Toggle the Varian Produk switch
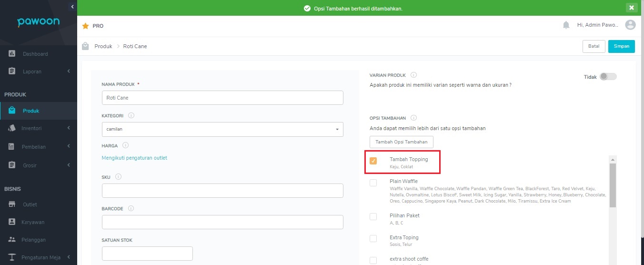The image size is (644, 265). click(x=608, y=77)
